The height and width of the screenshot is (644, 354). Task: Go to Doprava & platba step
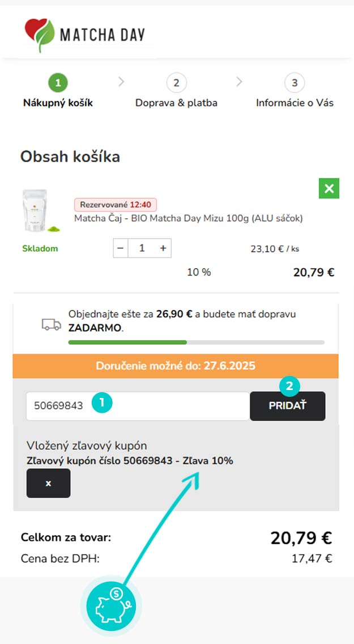coord(176,91)
